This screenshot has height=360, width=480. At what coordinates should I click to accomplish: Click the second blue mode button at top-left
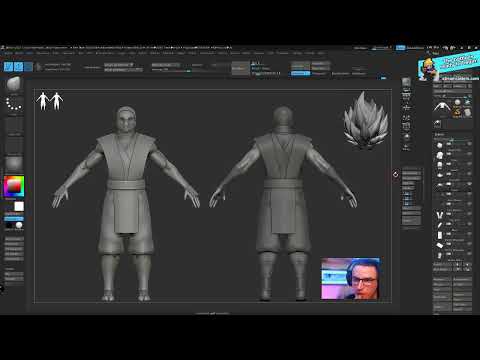[19, 66]
